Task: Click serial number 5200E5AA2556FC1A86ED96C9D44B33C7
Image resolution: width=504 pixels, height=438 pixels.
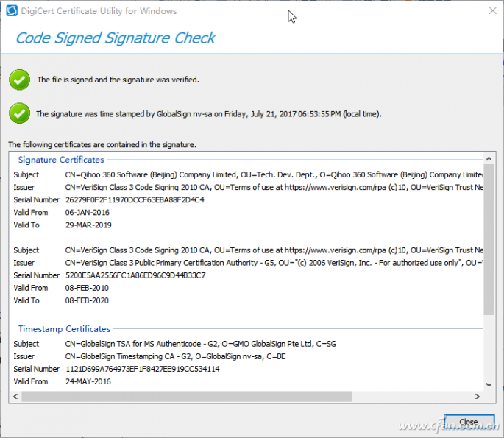Action: coord(135,275)
